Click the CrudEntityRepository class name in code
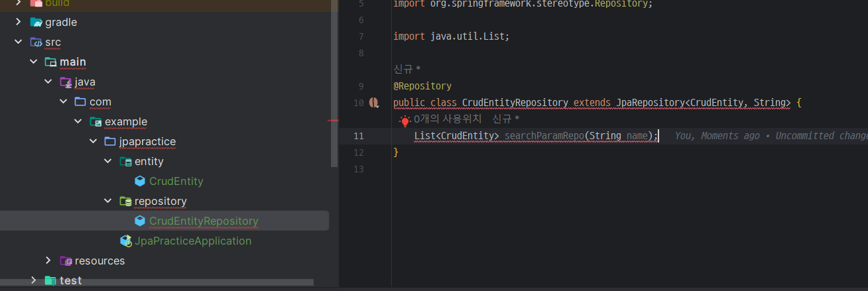The width and height of the screenshot is (868, 291). [515, 103]
